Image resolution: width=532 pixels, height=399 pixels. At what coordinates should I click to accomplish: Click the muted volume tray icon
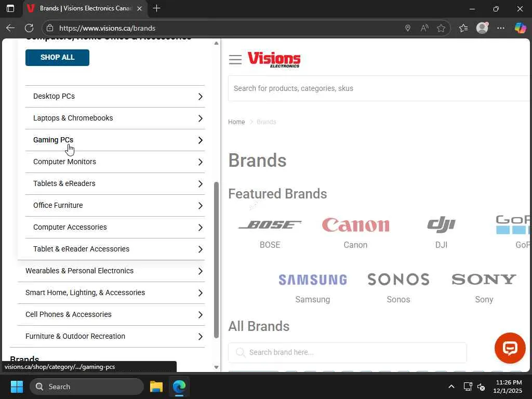(x=481, y=387)
